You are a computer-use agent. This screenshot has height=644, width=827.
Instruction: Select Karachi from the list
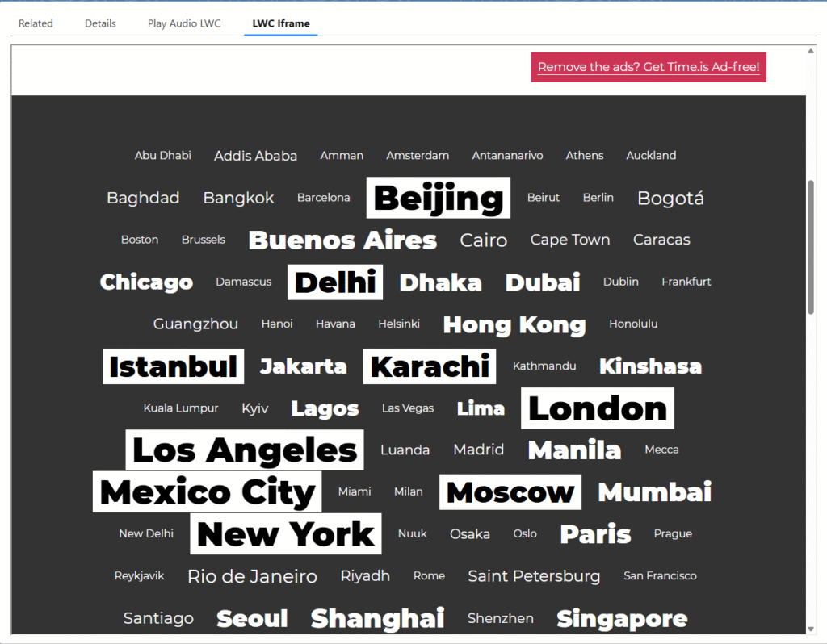click(429, 366)
